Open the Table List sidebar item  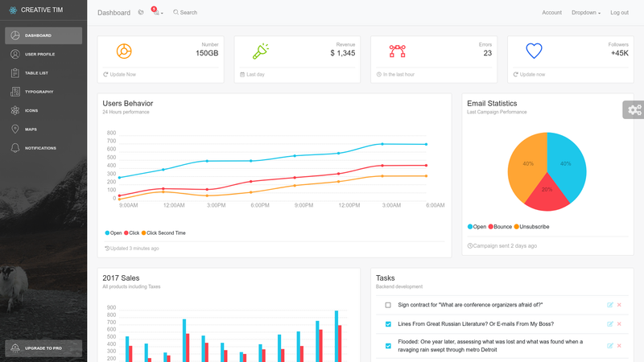point(43,73)
